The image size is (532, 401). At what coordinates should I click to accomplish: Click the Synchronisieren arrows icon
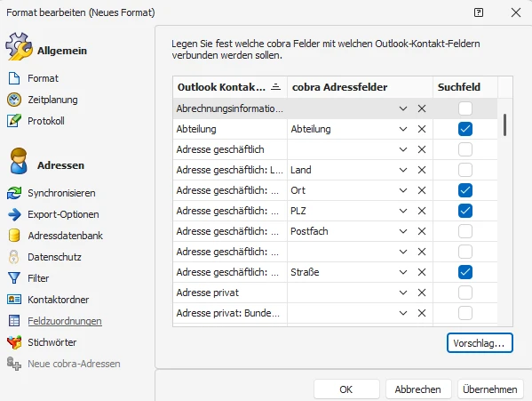coord(14,193)
